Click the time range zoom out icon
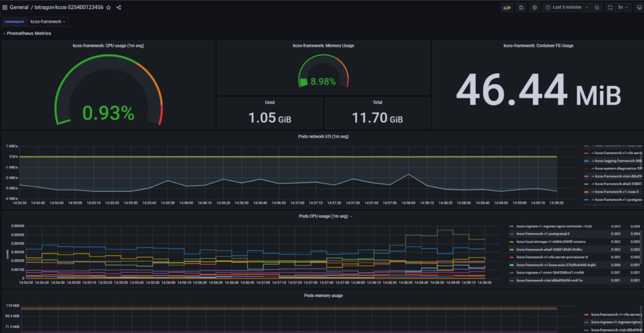This screenshot has height=333, width=644. 597,7
